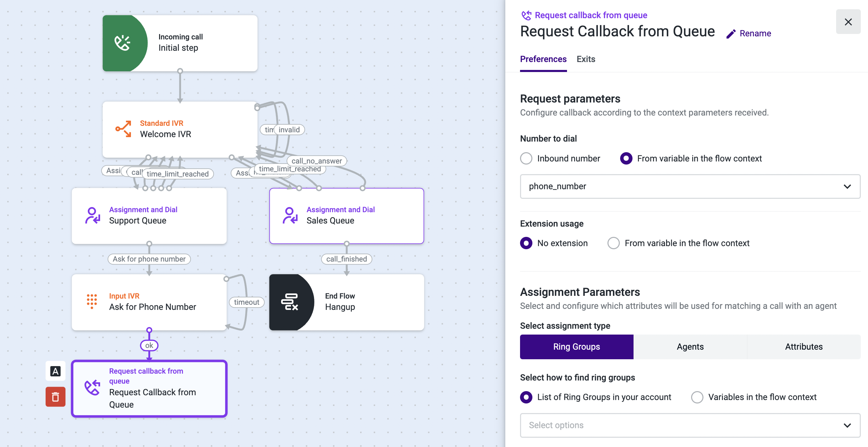
Task: Open the 'Select options' ring groups dropdown
Action: 690,425
